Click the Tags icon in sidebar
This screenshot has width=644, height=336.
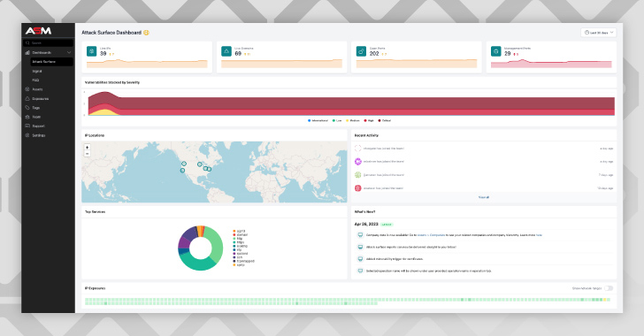[27, 108]
